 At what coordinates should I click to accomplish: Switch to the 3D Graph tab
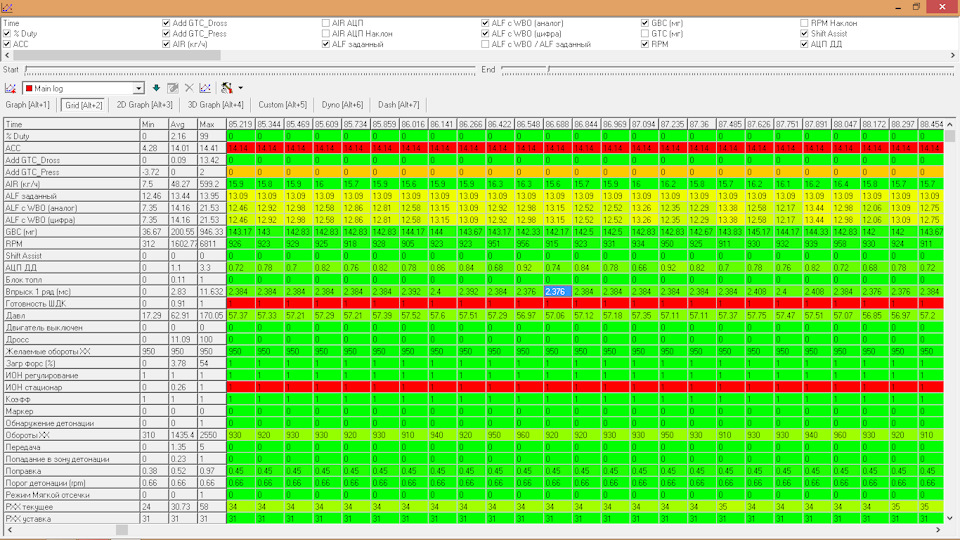216,105
